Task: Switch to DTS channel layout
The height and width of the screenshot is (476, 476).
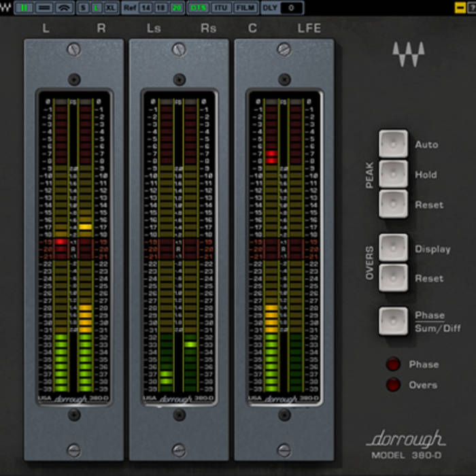Action: coord(198,7)
